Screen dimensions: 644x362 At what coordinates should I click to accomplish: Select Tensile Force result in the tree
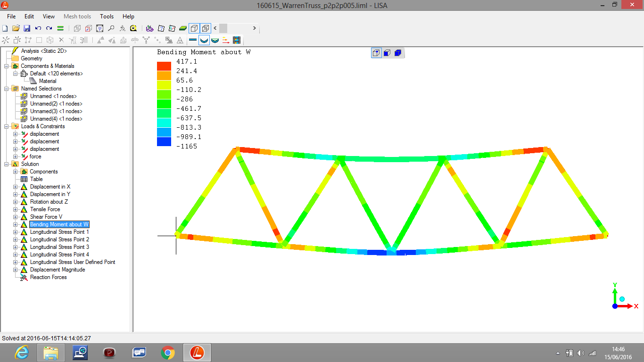(45, 209)
